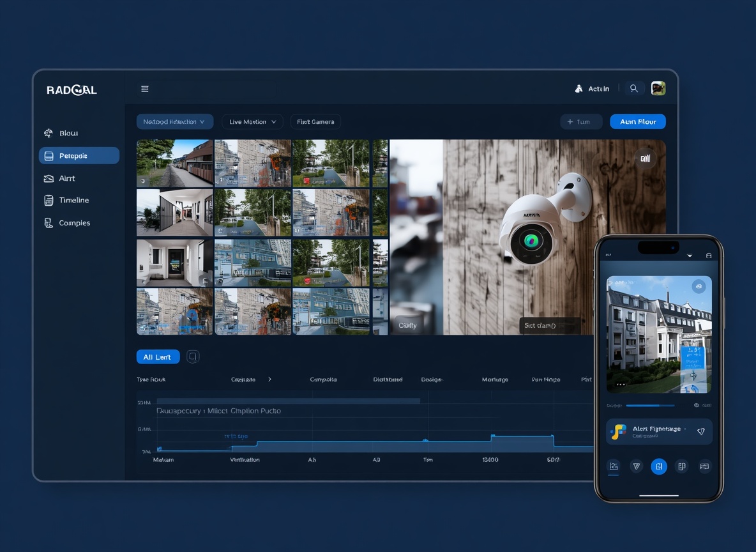Click the RADCAL logo
Image resolution: width=756 pixels, height=552 pixels.
[72, 89]
